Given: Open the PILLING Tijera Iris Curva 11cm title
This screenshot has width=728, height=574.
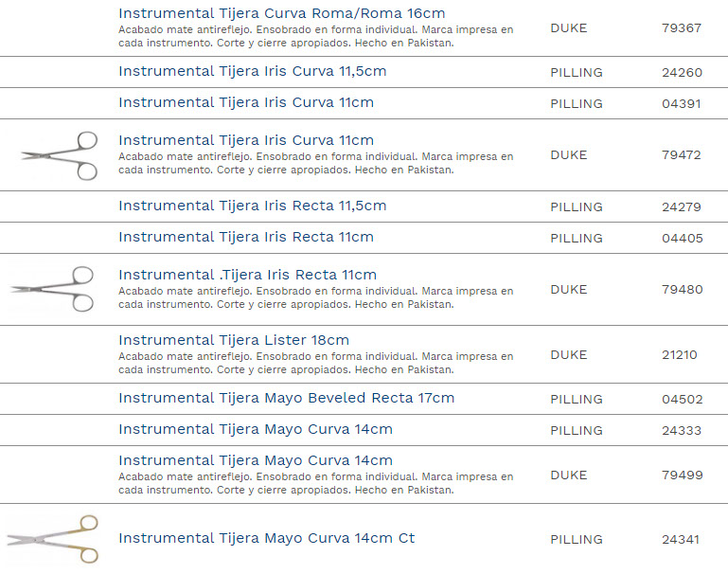Looking at the screenshot, I should 245,103.
